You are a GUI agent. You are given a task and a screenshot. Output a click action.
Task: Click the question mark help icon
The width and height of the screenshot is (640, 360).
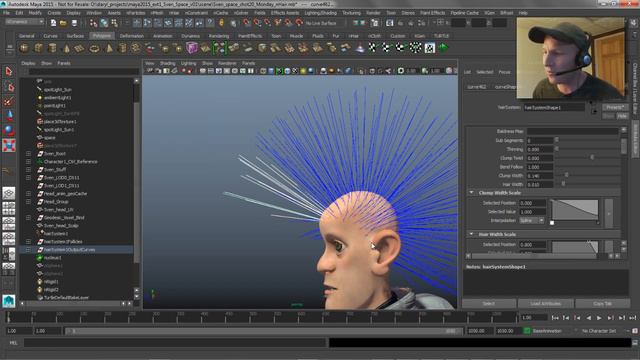210,23
